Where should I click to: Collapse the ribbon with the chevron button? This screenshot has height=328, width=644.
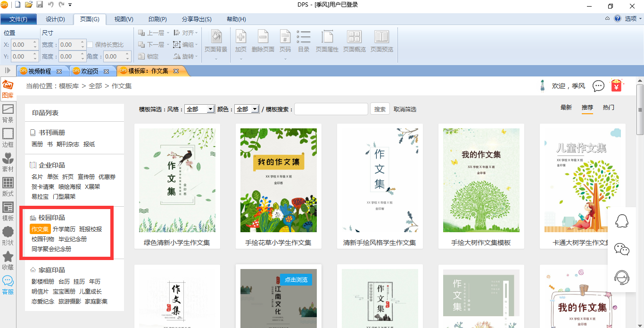608,19
